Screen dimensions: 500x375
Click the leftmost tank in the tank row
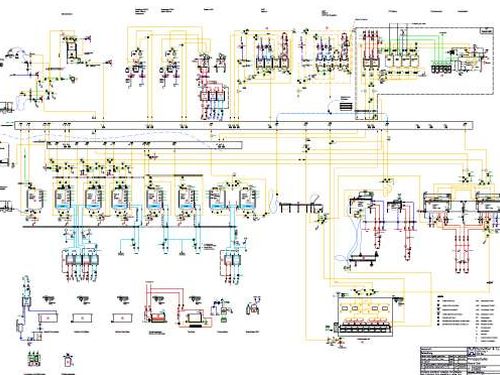pyautogui.click(x=33, y=198)
